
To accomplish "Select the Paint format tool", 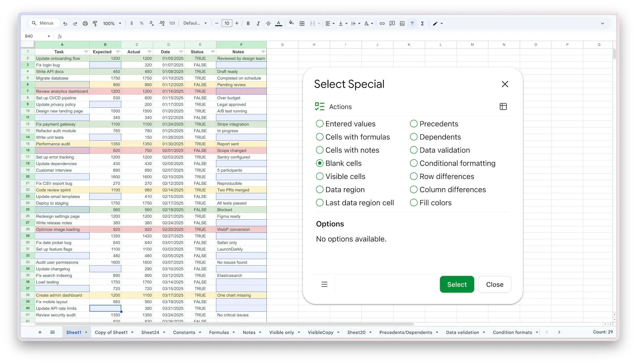I will pyautogui.click(x=95, y=23).
